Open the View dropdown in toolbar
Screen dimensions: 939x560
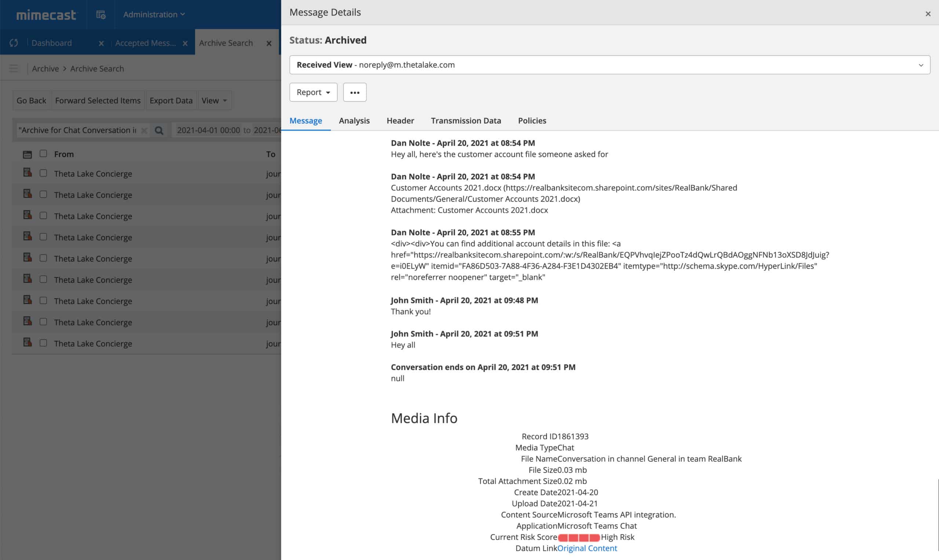(214, 100)
